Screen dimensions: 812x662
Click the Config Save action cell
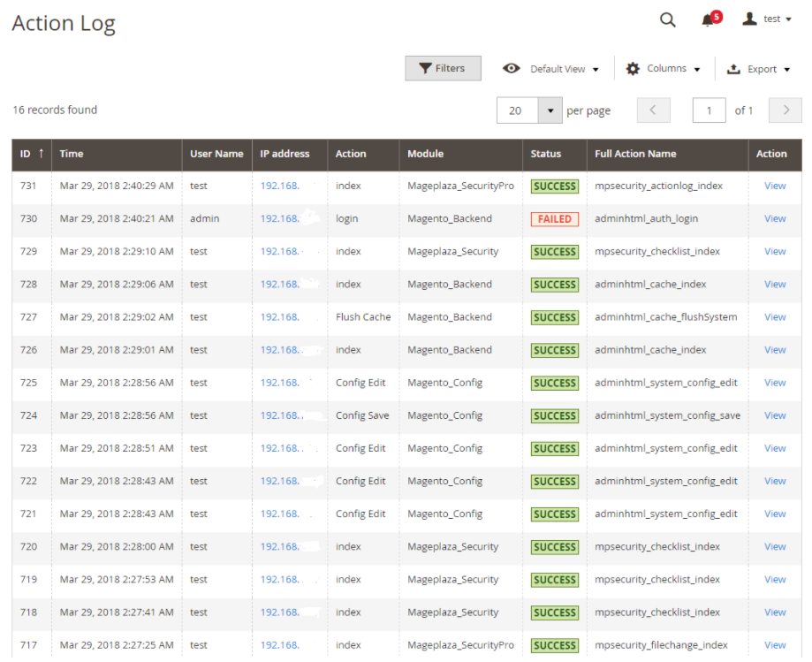point(362,415)
